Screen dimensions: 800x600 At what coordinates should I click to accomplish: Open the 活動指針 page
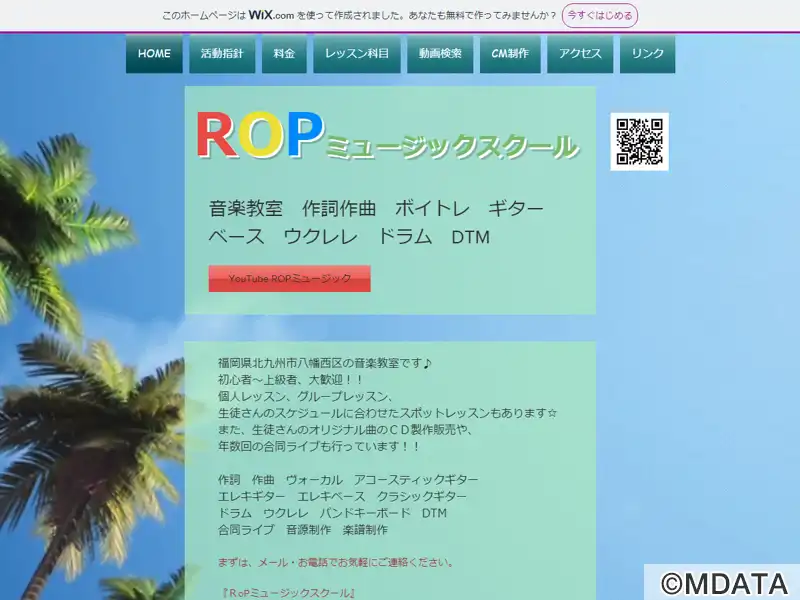pyautogui.click(x=222, y=54)
